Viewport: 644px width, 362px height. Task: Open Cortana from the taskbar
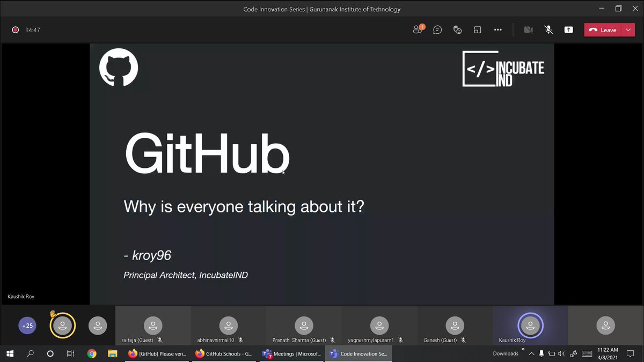coord(50,353)
